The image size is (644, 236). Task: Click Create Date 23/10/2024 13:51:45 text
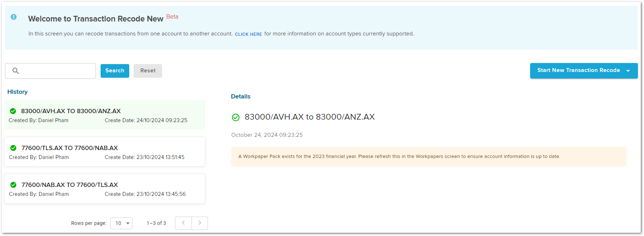tap(145, 157)
